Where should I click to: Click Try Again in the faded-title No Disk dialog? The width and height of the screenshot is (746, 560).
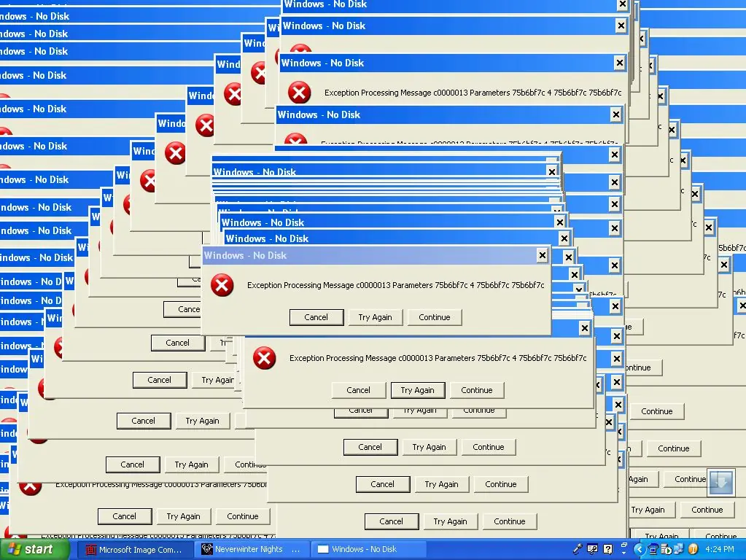pos(375,317)
